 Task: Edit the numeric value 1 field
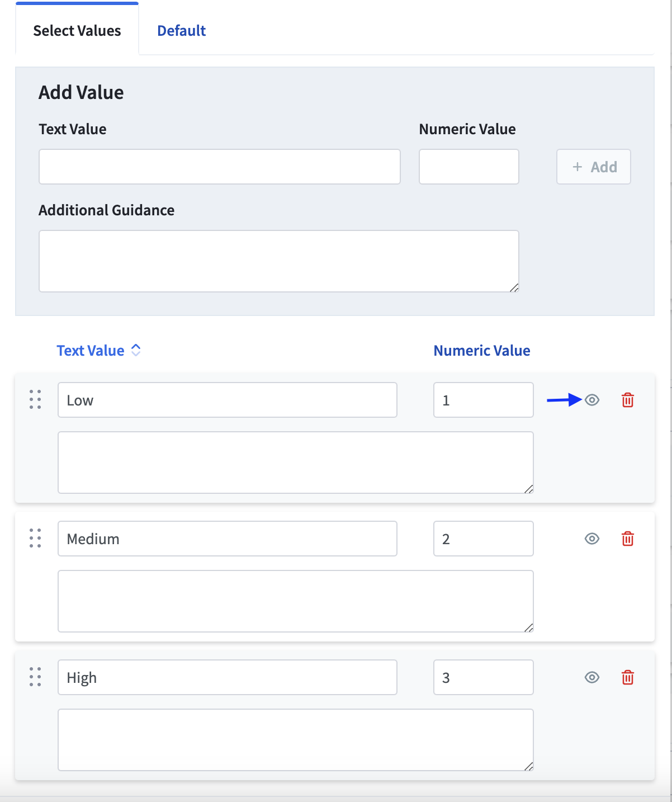484,400
